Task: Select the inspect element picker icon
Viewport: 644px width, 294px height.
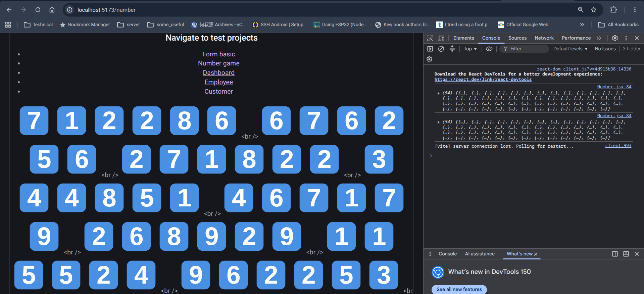Action: pyautogui.click(x=430, y=38)
